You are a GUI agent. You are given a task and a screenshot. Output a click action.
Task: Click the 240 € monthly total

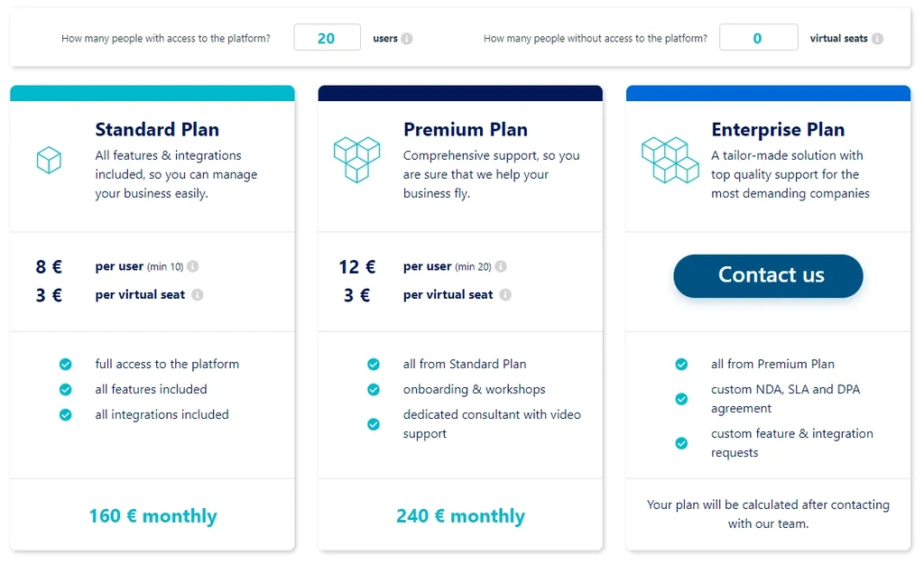[461, 516]
